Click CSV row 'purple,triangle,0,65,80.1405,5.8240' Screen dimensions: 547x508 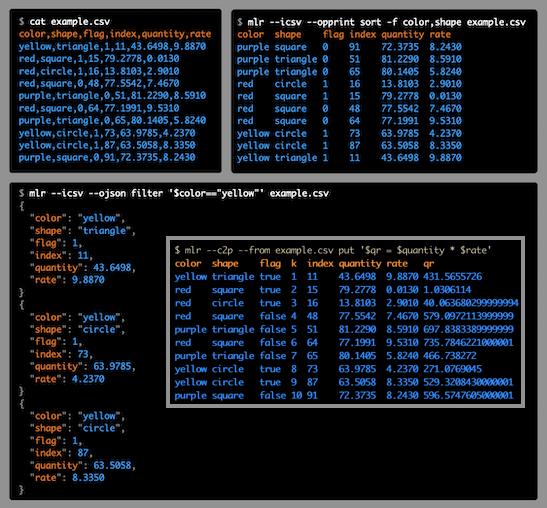click(x=112, y=120)
